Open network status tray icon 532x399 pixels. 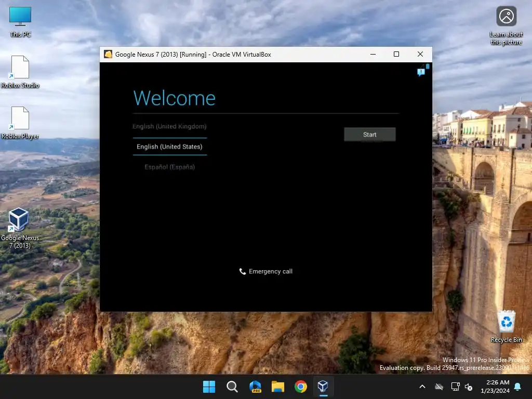pos(455,387)
